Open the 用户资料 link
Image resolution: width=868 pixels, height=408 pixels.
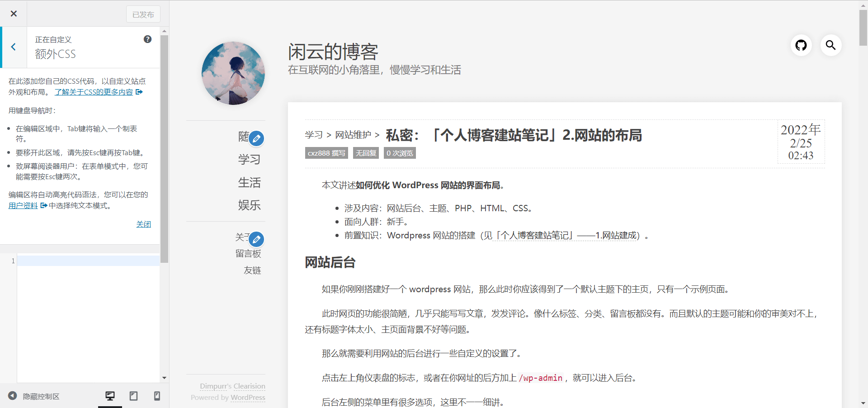pos(23,205)
